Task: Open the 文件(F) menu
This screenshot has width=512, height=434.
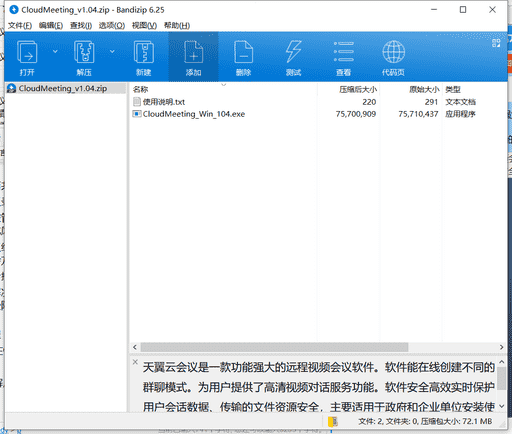Action: pos(20,26)
